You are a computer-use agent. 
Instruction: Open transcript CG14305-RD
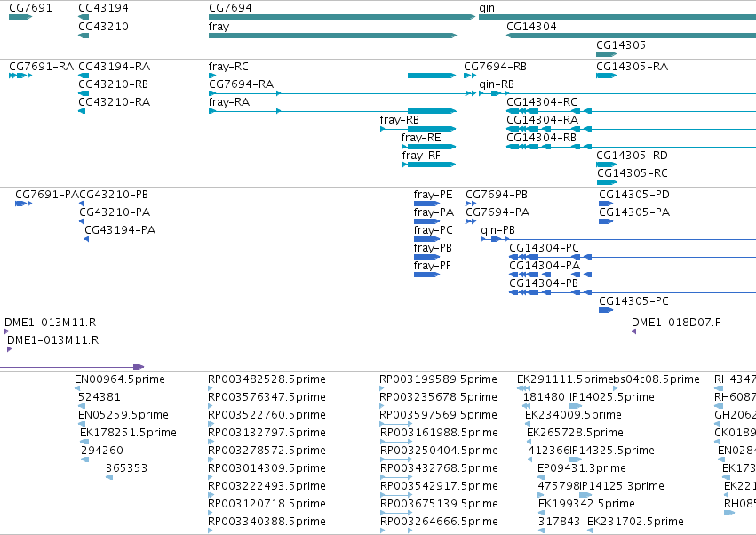click(x=633, y=156)
